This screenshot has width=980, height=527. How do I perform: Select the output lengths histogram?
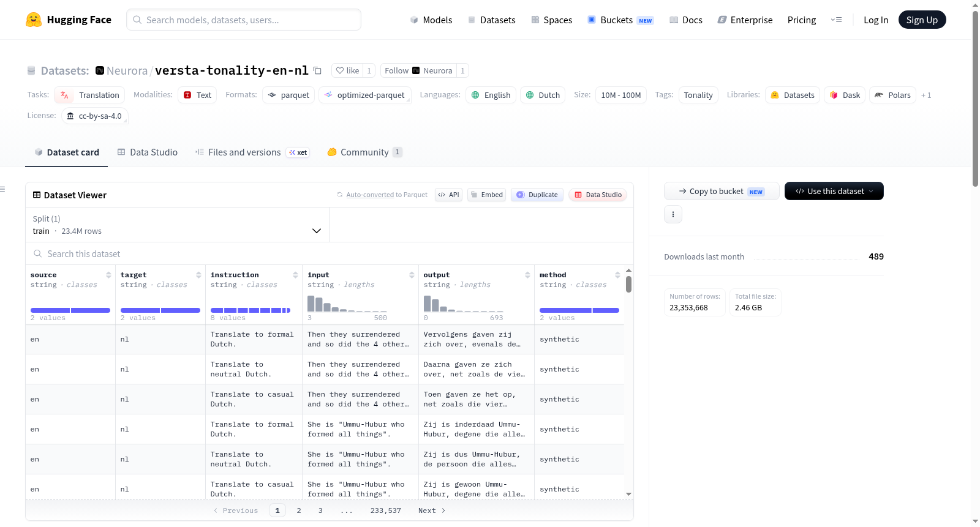coord(464,304)
